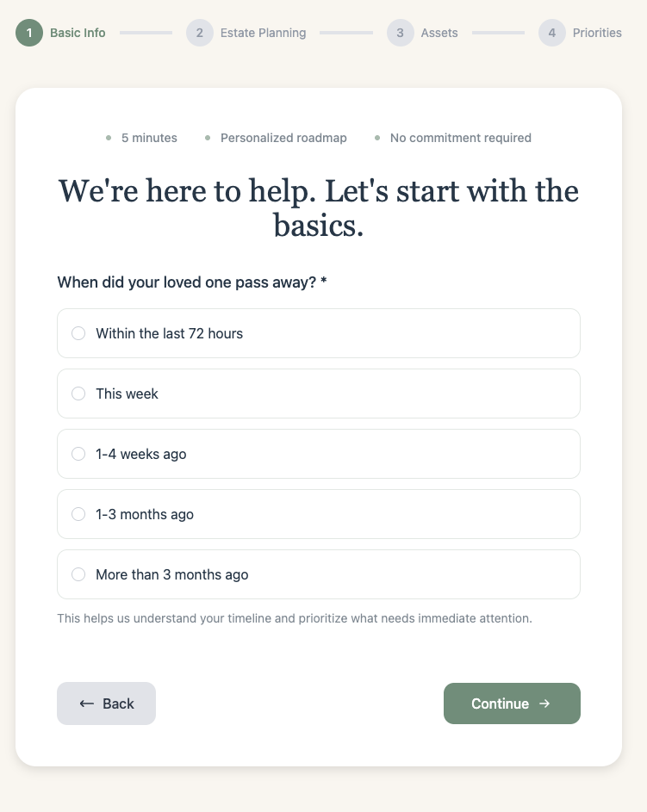Click the step 4 circle for Priorities
The width and height of the screenshot is (647, 812).
(x=552, y=33)
